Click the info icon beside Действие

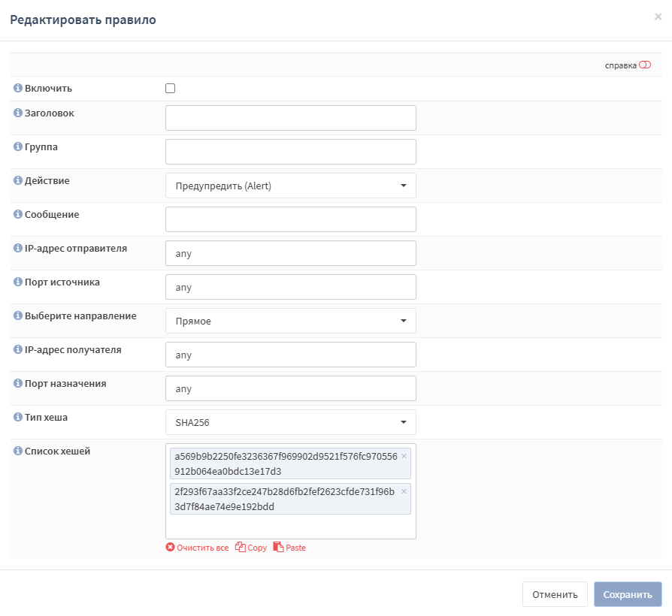coord(18,181)
